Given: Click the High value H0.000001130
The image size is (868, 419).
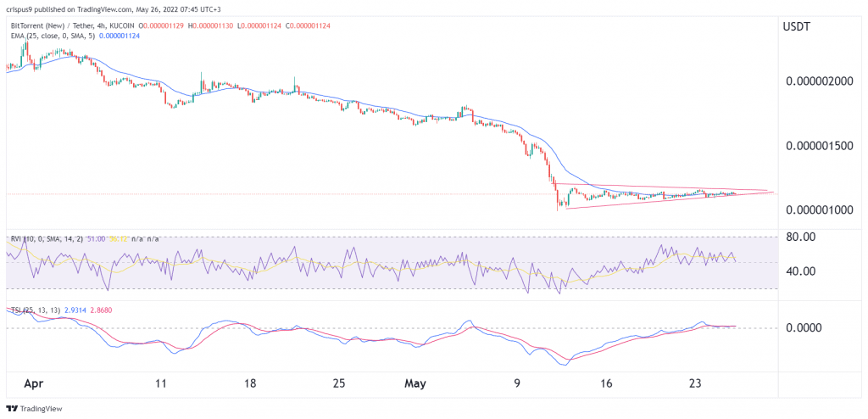Looking at the screenshot, I should 210,25.
